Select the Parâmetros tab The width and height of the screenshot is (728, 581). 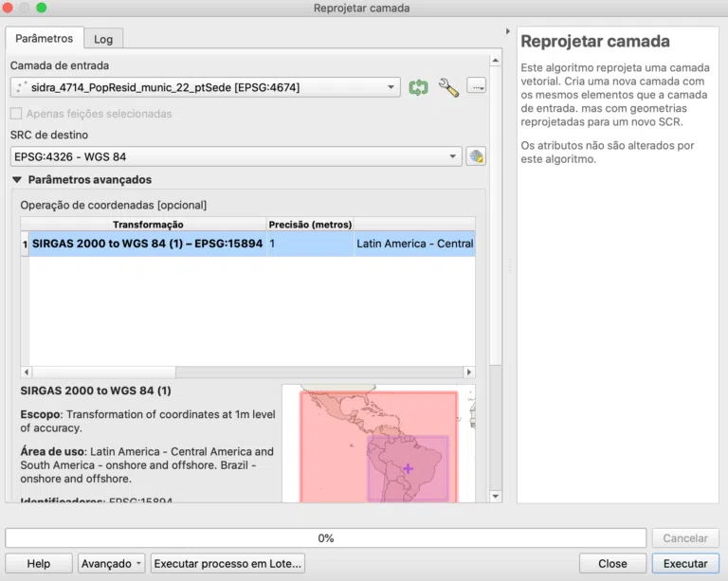[x=45, y=38]
